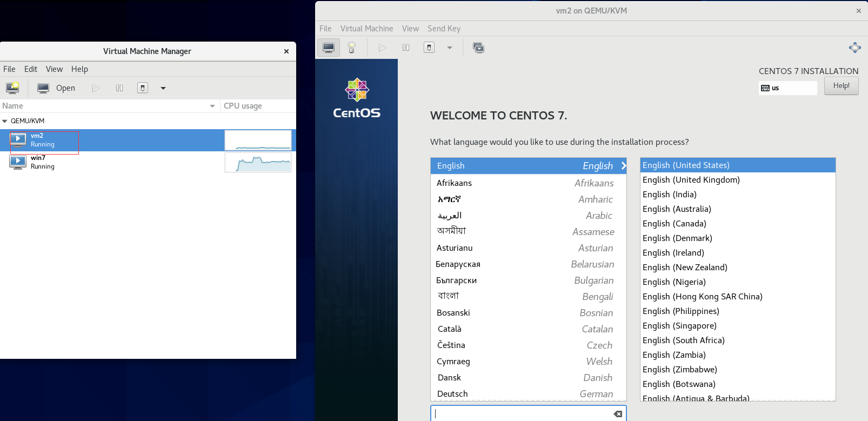Select Bengali in the language list
This screenshot has height=421, width=868.
(x=529, y=297)
